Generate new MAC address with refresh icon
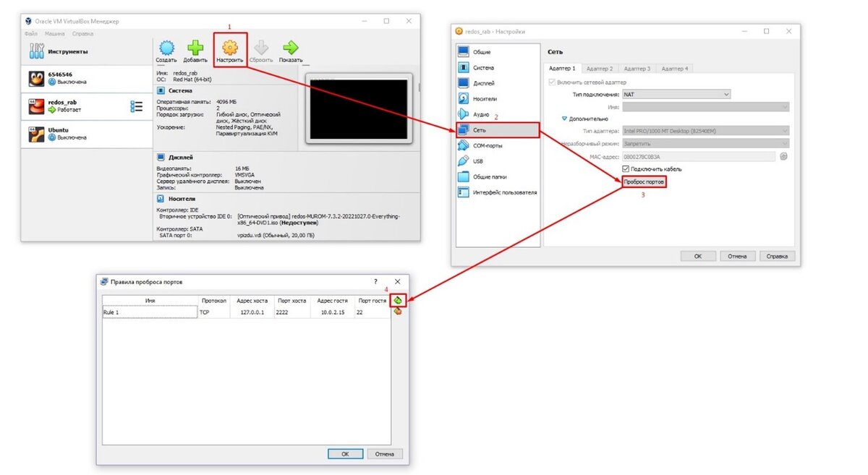 [783, 156]
